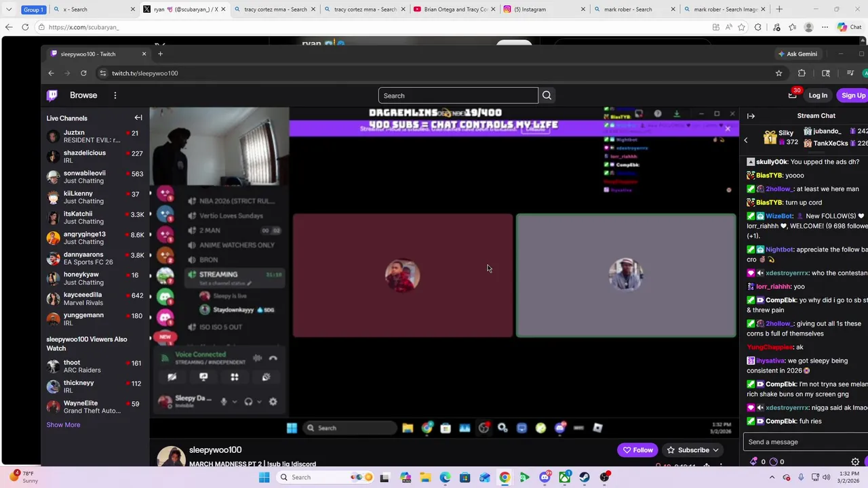Reload the Twitch page

pos(83,73)
